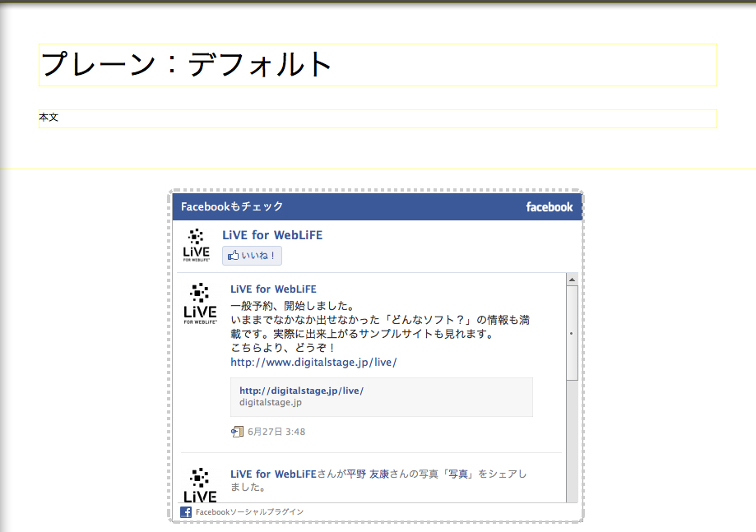Click the facebook logo in the blue header
This screenshot has width=756, height=532.
[x=550, y=207]
